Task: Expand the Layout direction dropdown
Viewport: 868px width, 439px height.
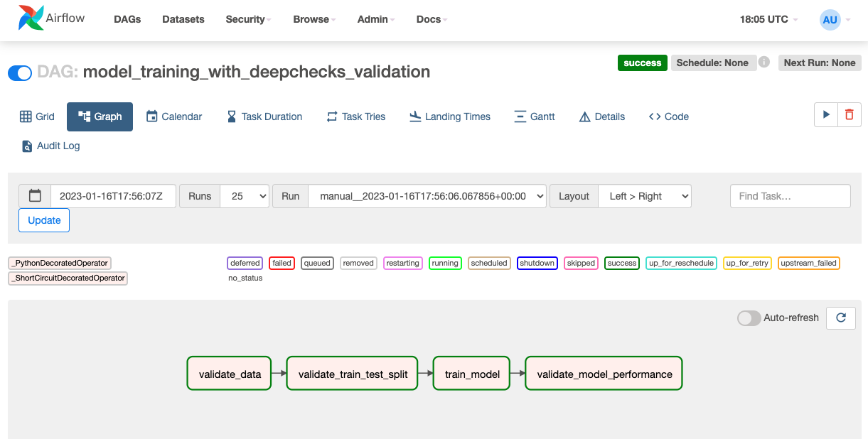Action: [645, 196]
